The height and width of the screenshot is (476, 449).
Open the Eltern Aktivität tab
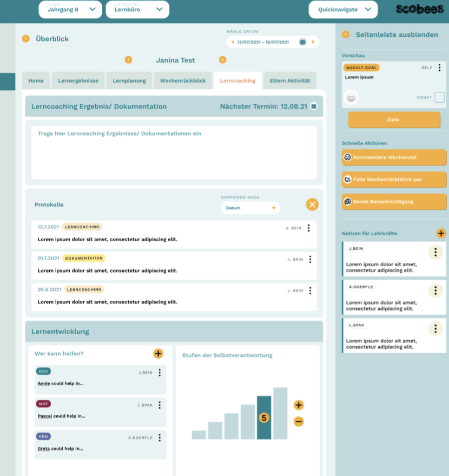[289, 81]
